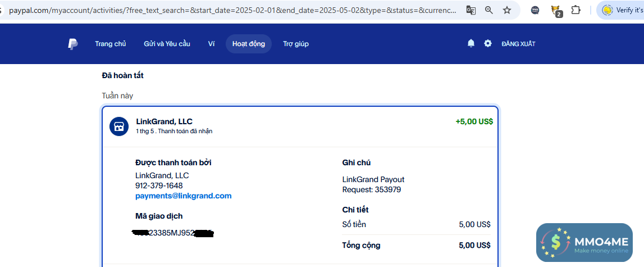Open the MetaMask fox extension

point(556,10)
